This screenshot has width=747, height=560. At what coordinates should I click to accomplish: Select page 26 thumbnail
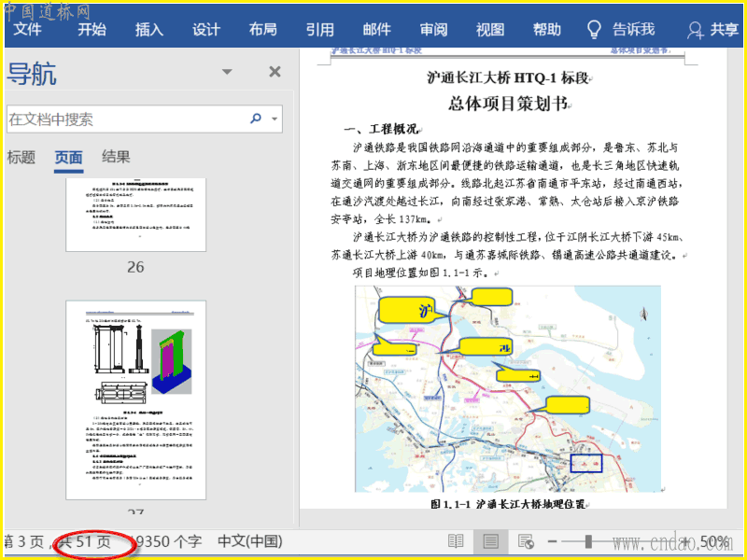(x=135, y=214)
